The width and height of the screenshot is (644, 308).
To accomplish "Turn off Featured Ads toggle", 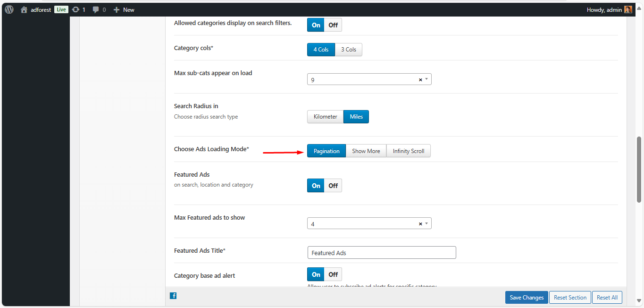I will point(333,186).
